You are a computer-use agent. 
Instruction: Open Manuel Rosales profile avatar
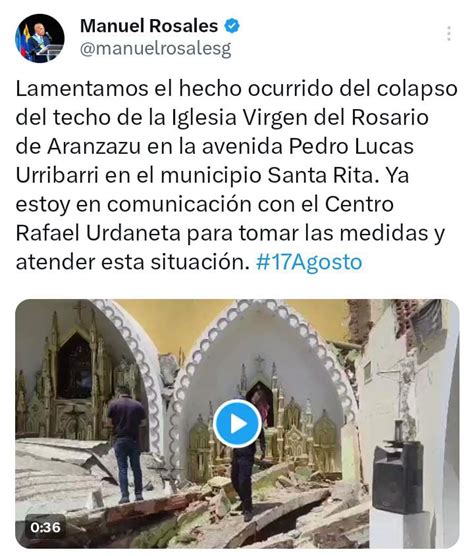tap(40, 38)
